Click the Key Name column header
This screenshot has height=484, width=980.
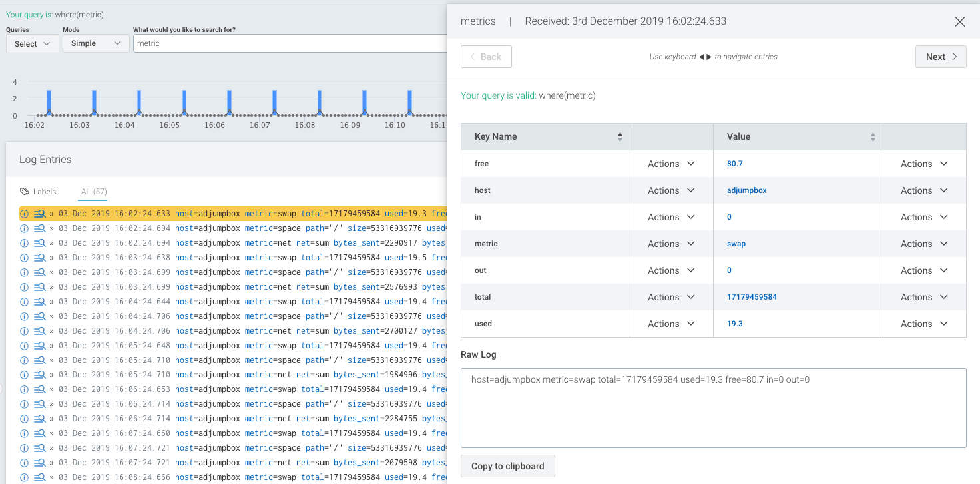(x=545, y=137)
